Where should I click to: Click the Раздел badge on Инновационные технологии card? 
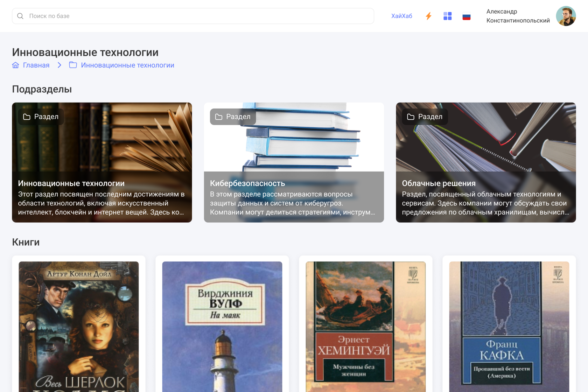click(41, 117)
